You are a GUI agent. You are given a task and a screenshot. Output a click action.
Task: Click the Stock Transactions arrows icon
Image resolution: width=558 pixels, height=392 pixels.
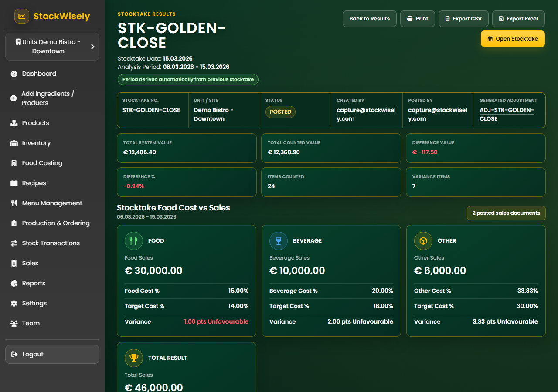tap(14, 243)
